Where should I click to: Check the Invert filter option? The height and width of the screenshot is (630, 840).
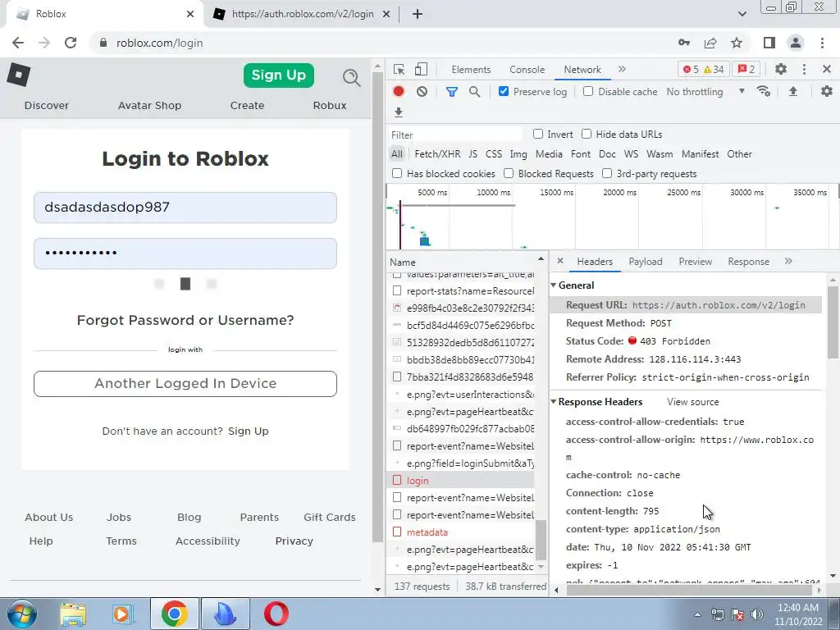point(538,134)
